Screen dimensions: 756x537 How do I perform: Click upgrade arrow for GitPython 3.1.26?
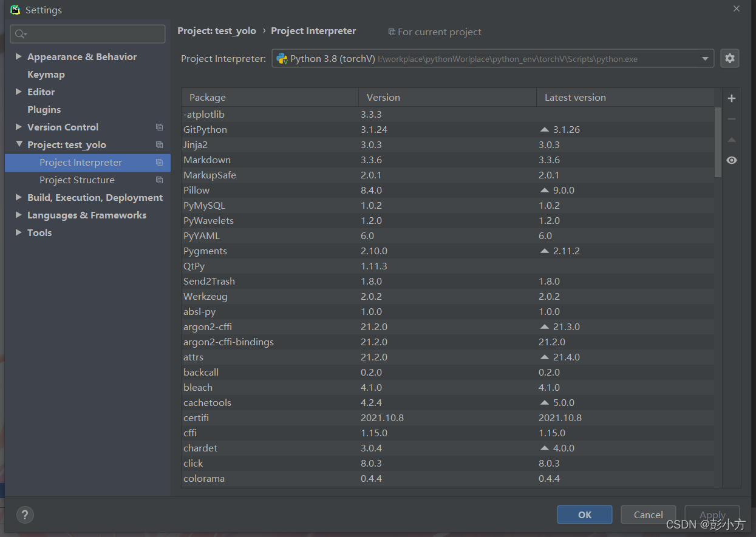click(x=544, y=130)
